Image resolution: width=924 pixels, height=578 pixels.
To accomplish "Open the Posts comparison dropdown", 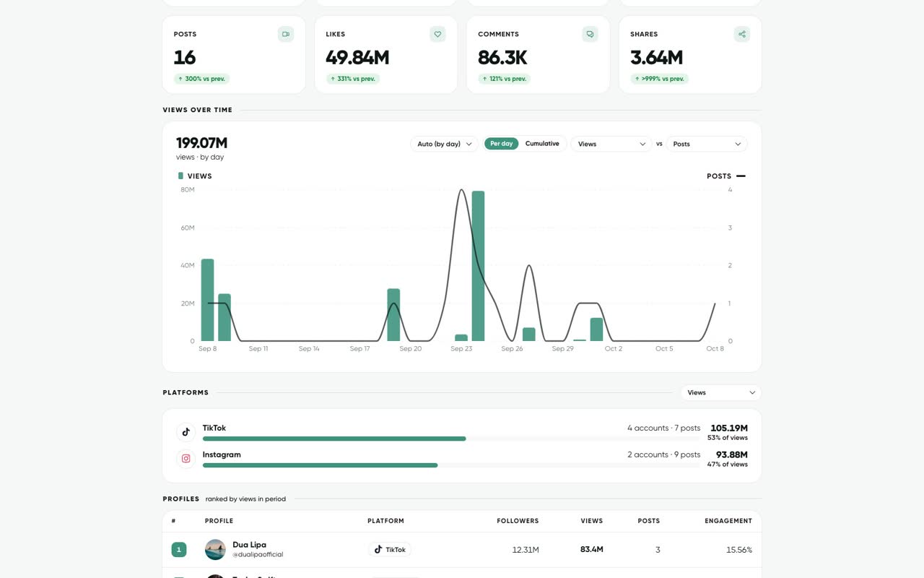I will pyautogui.click(x=707, y=144).
